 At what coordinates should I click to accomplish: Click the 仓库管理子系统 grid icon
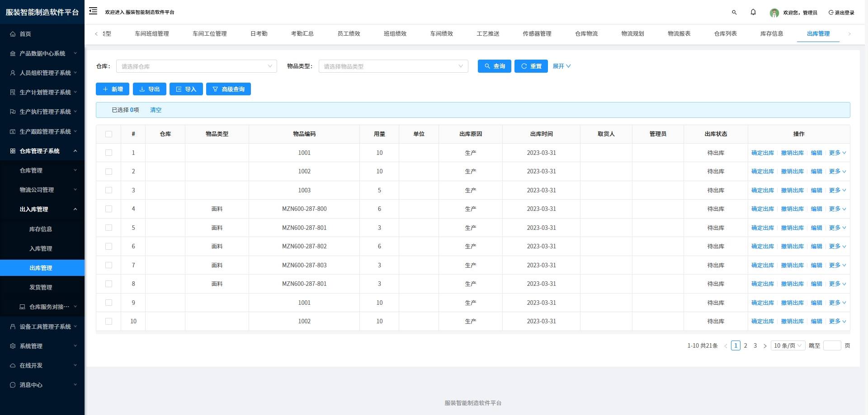(x=13, y=151)
